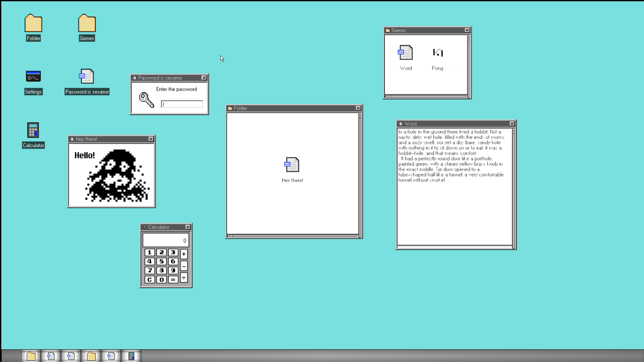Click the calculator icon in the taskbar
The height and width of the screenshot is (362, 644).
click(x=131, y=356)
